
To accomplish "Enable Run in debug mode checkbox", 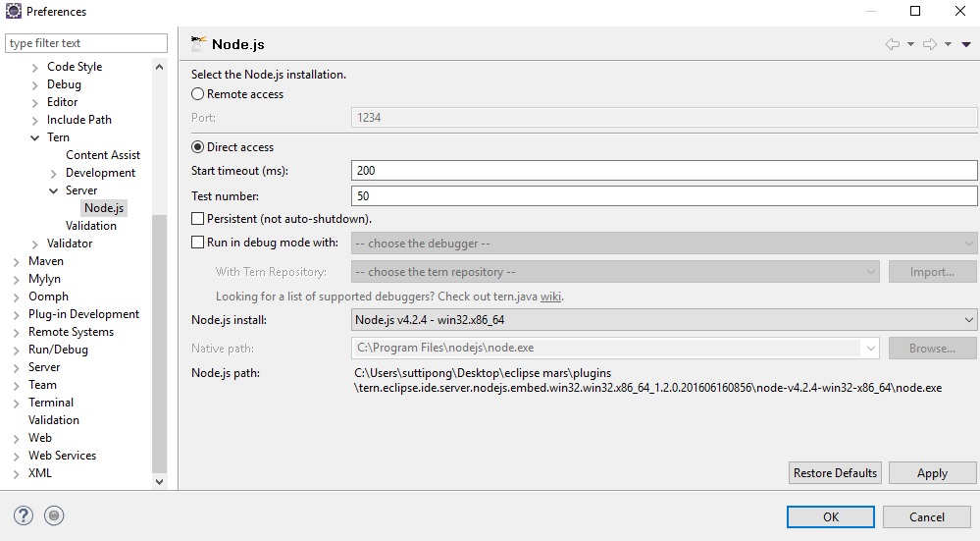I will [197, 243].
